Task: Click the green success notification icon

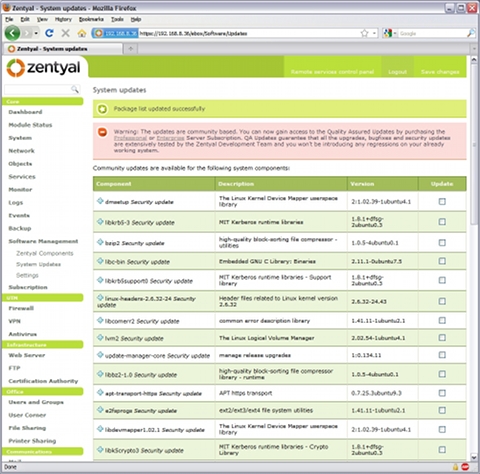Action: 103,109
